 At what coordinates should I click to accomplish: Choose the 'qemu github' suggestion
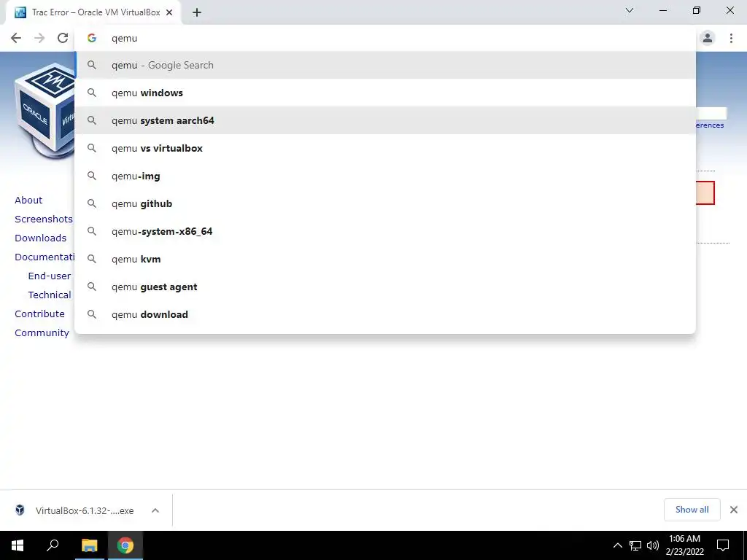tap(385, 203)
